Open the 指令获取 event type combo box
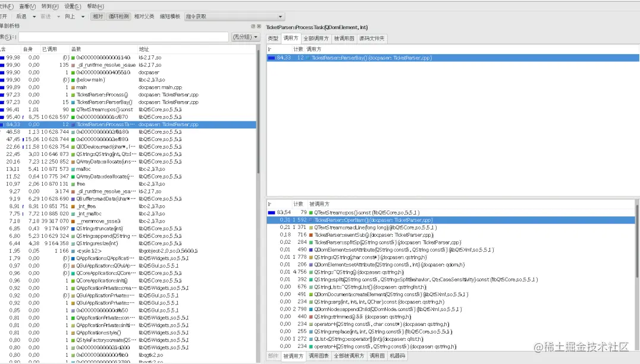This screenshot has height=364, width=640. [234, 17]
